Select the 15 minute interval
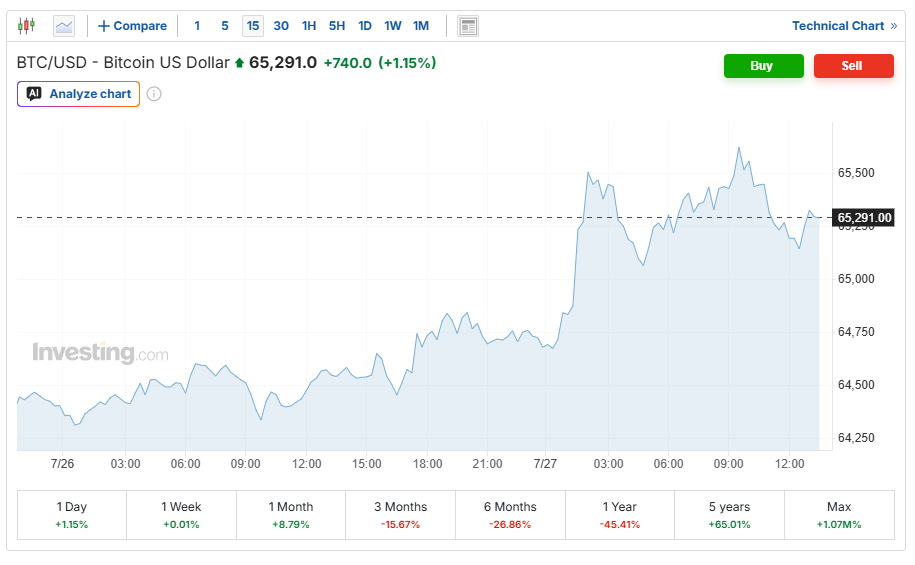 point(253,26)
